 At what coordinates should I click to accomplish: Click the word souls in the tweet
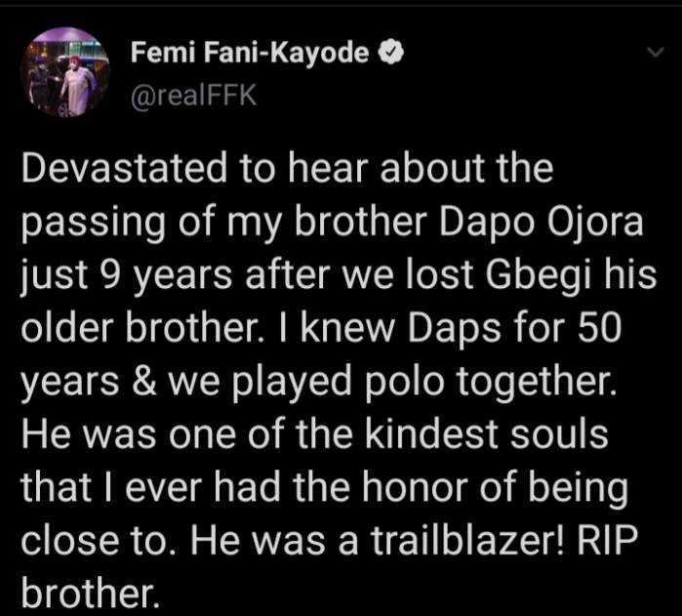point(559,433)
